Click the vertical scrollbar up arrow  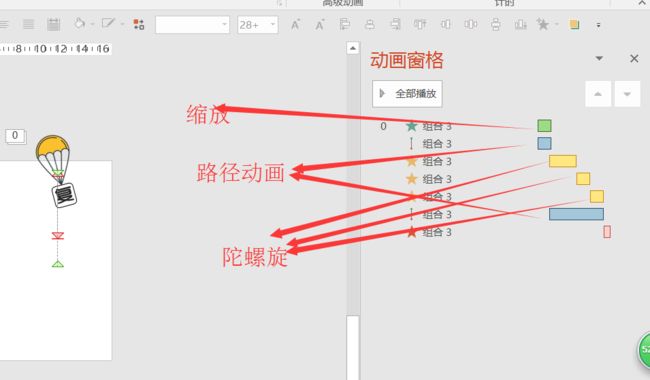click(353, 48)
